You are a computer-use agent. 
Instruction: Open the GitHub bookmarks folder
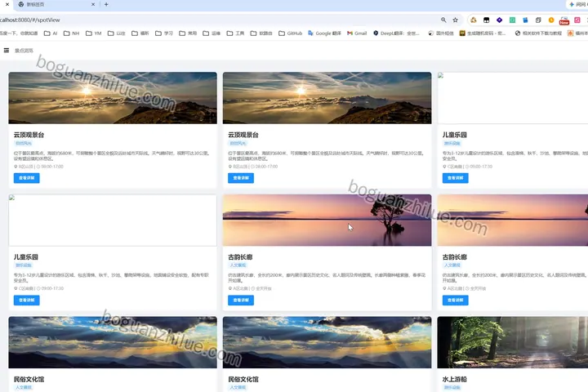click(x=290, y=33)
